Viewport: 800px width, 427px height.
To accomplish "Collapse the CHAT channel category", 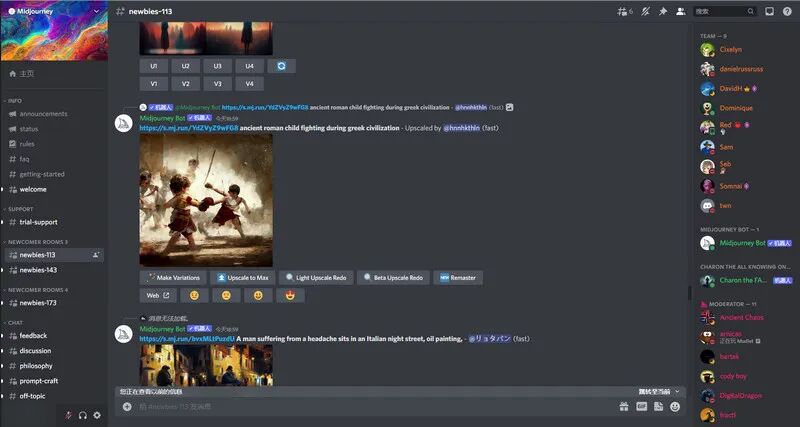I will 13,322.
